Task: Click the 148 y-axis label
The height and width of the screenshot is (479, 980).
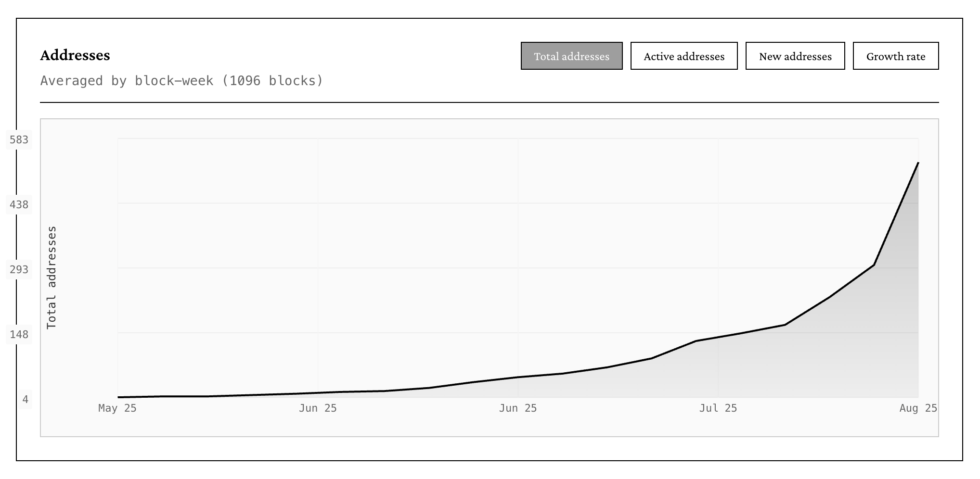Action: [x=19, y=335]
